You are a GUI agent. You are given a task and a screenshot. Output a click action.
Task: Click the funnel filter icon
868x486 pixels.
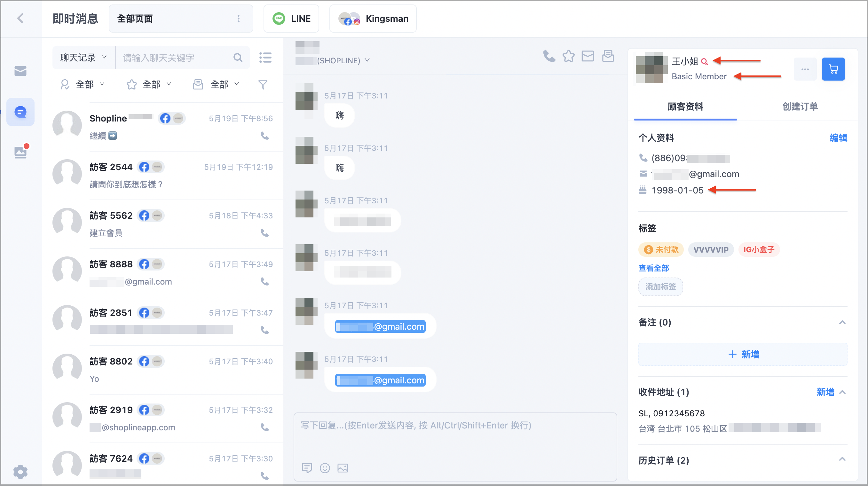point(263,84)
